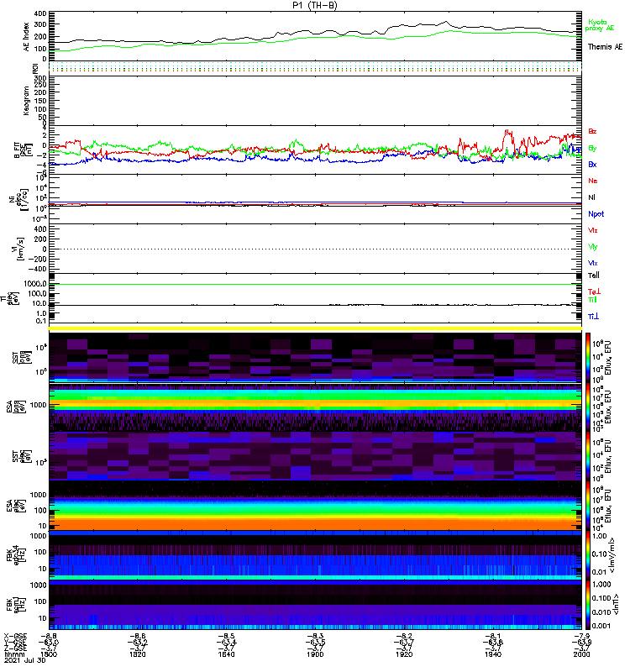Click the '<|nT|>' color bar unit label
The width and height of the screenshot is (630, 672).
tap(616, 604)
